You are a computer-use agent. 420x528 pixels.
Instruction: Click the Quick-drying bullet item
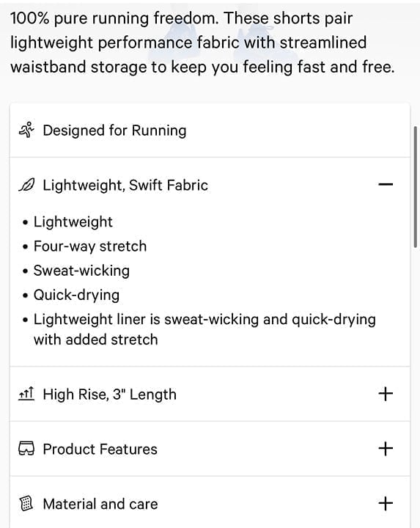coord(76,295)
